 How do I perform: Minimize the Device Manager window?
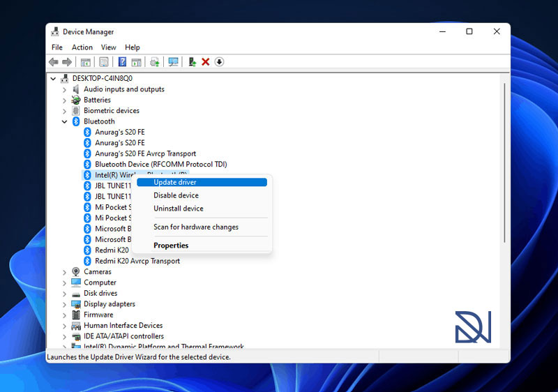point(442,31)
